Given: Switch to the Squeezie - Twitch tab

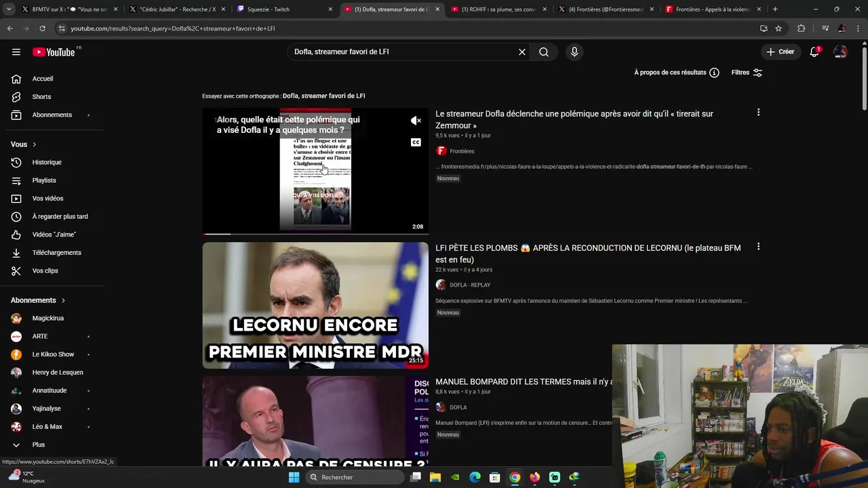Looking at the screenshot, I should click(x=285, y=9).
